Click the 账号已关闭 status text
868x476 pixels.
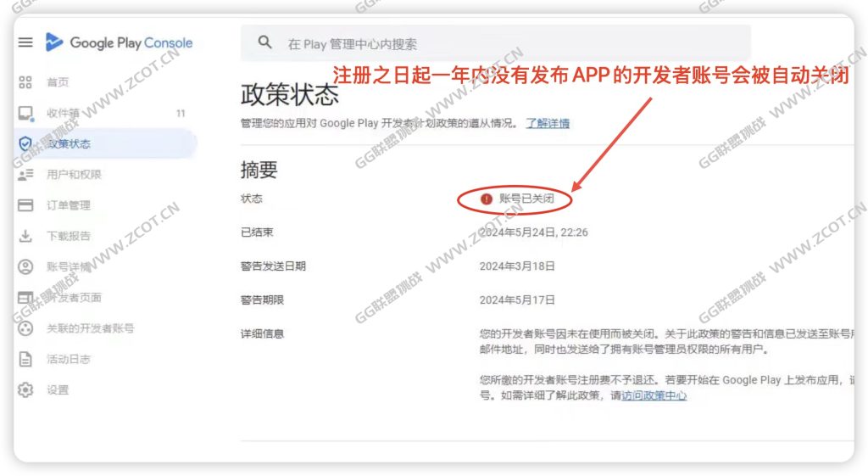coord(526,199)
